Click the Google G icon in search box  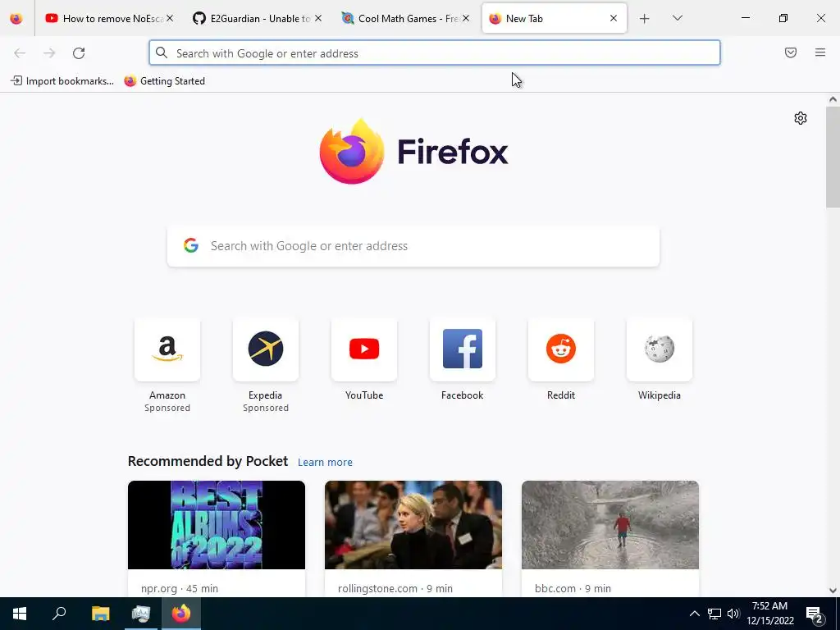[x=191, y=245]
